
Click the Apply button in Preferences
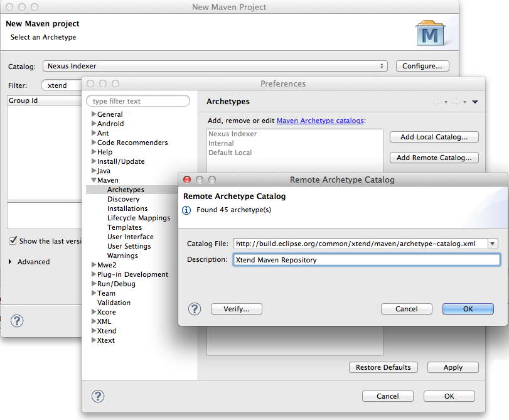(453, 367)
